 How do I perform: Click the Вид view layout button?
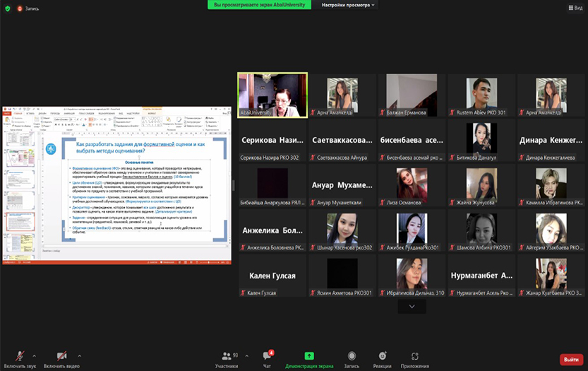tap(574, 7)
